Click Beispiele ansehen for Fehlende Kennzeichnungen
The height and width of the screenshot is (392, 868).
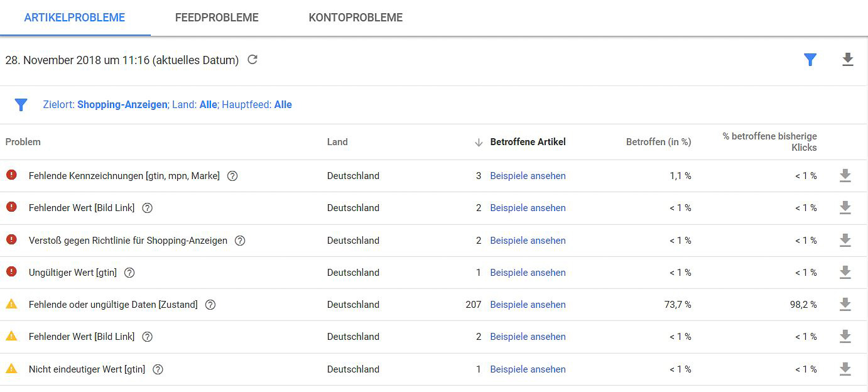point(528,176)
